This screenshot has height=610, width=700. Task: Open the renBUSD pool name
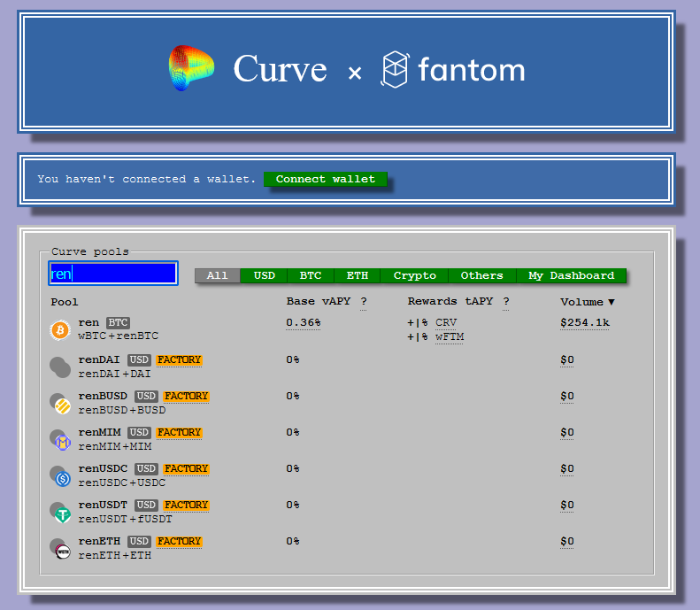click(x=103, y=396)
